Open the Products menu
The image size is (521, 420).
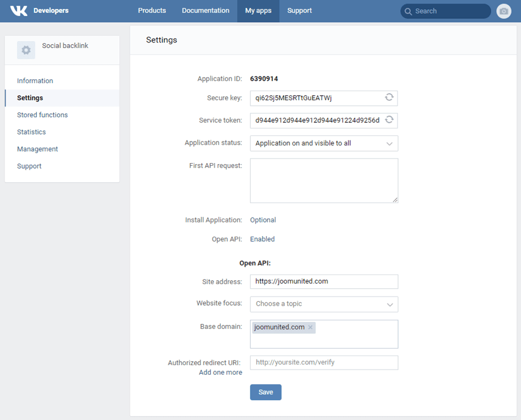tap(152, 11)
